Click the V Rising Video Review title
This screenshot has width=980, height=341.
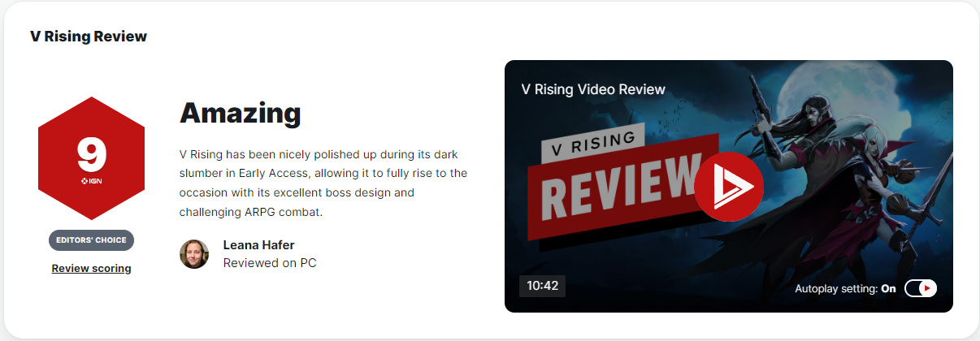coord(593,89)
